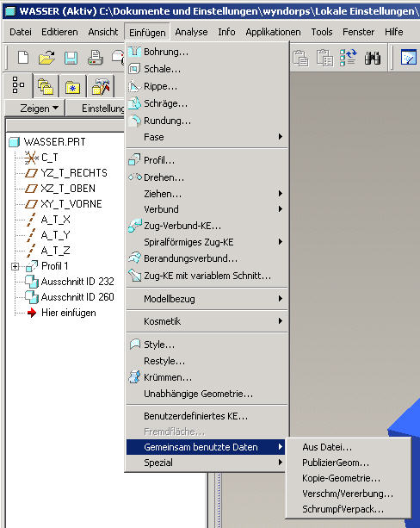The height and width of the screenshot is (528, 420).
Task: Choose Verschm/Vererbung... in submenu
Action: (x=348, y=494)
